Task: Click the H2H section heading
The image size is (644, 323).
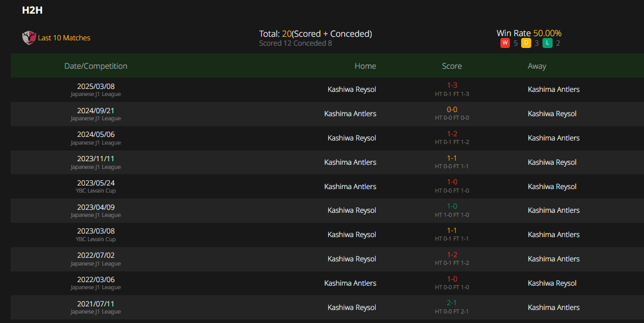Action: (x=33, y=10)
